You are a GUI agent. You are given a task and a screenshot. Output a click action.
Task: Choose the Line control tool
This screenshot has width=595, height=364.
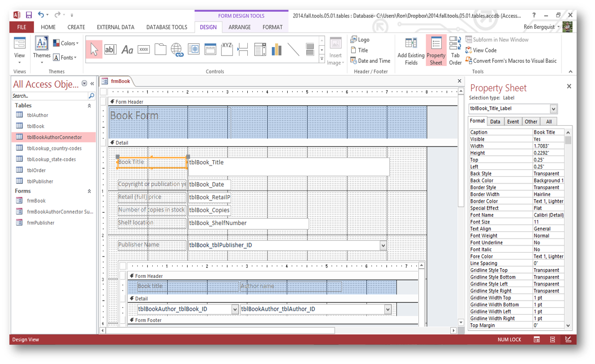point(293,49)
